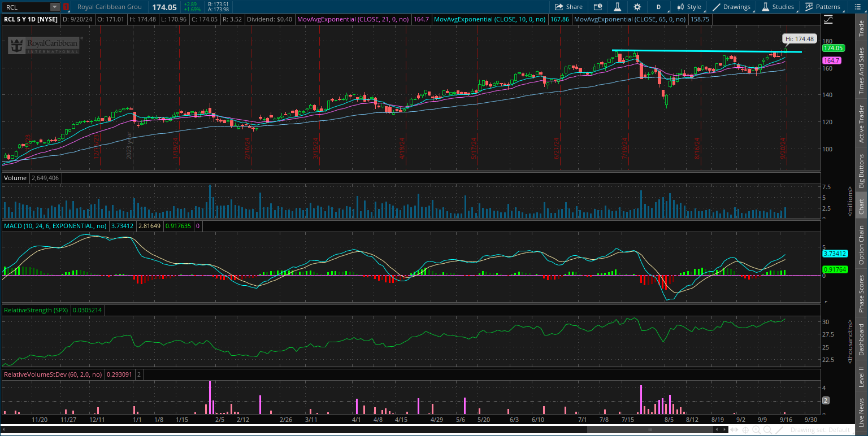Click the bid/ask B: 173.51 A: 173.98
Image resolution: width=868 pixels, height=436 pixels.
click(218, 7)
